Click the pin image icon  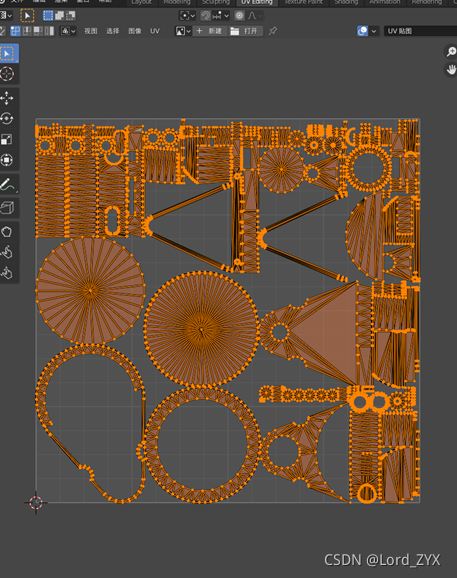(x=273, y=31)
